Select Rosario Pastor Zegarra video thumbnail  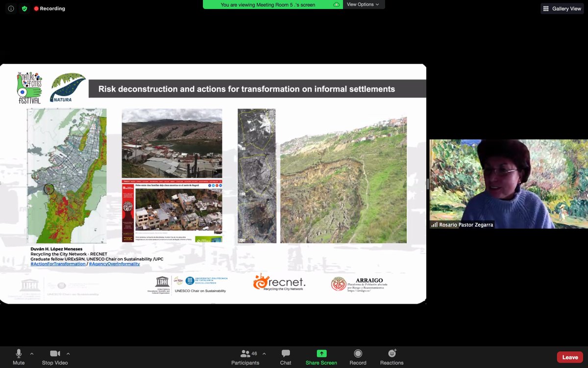pyautogui.click(x=509, y=184)
